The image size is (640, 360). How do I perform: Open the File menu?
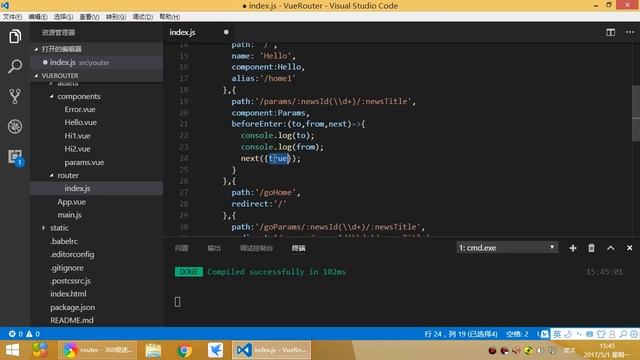click(x=12, y=17)
